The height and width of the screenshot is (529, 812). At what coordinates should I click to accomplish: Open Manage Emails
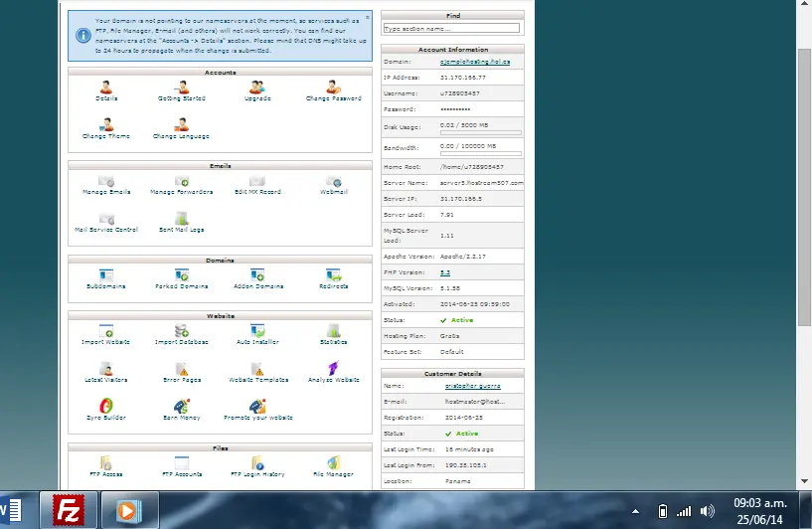click(106, 181)
